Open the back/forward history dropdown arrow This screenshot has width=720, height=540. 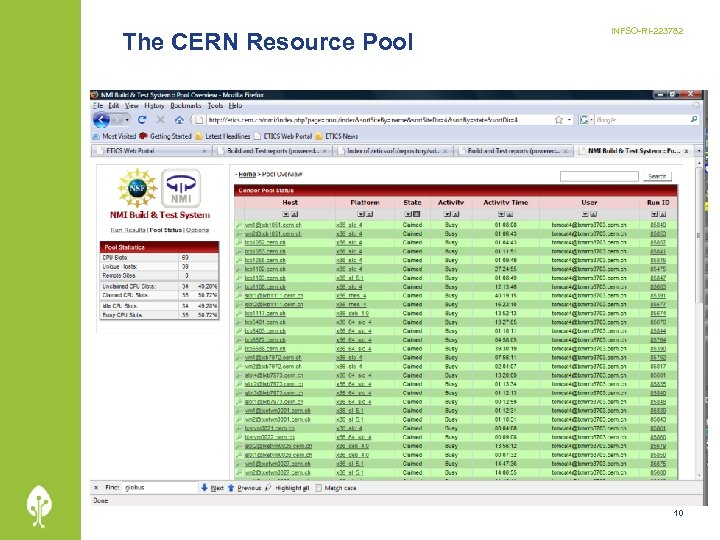pyautogui.click(x=127, y=120)
